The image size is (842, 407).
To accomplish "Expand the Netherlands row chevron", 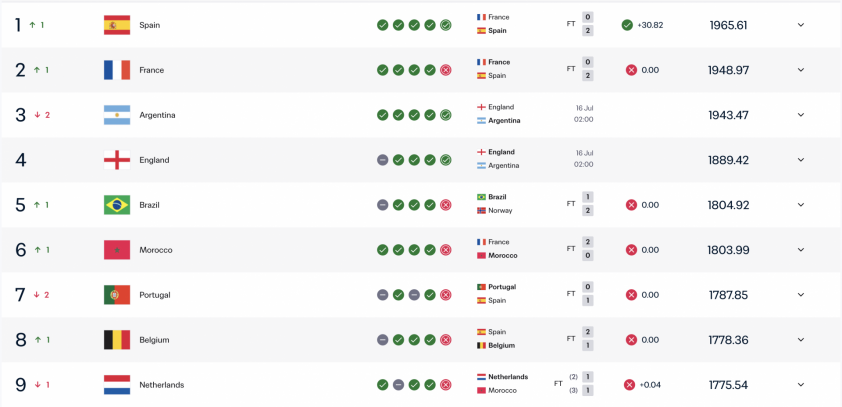I will click(801, 385).
